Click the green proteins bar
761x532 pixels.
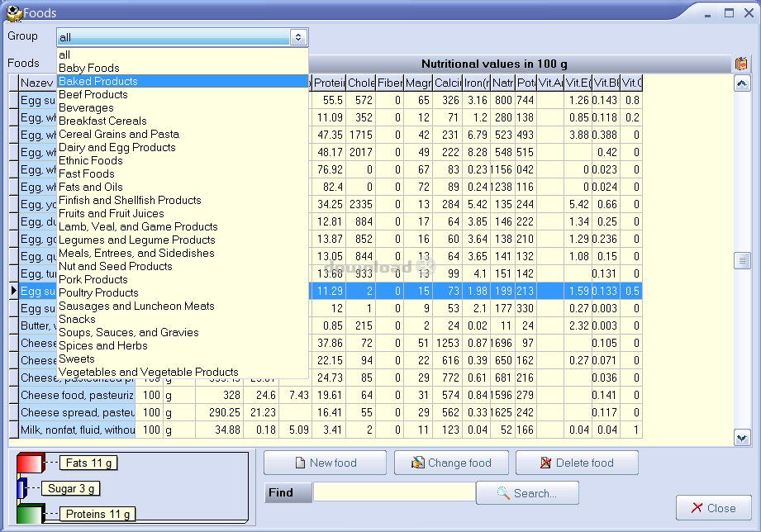pyautogui.click(x=30, y=514)
